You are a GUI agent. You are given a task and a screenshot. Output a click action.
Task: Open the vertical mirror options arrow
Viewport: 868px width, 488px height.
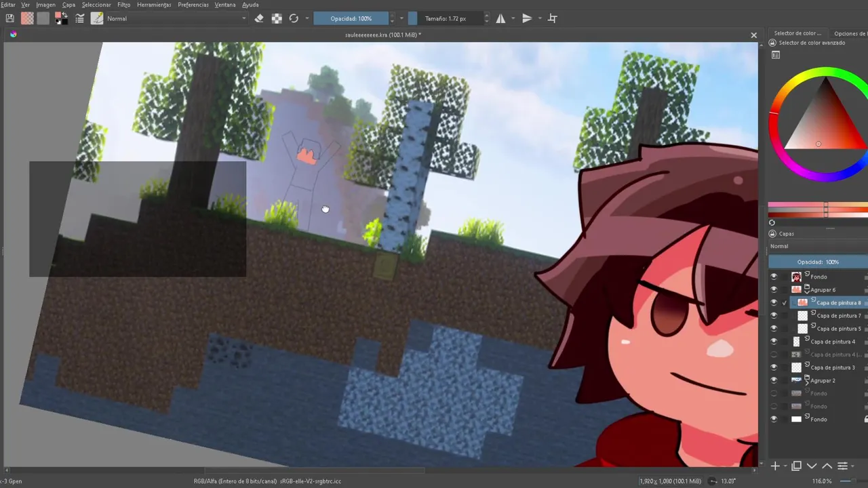tap(540, 19)
